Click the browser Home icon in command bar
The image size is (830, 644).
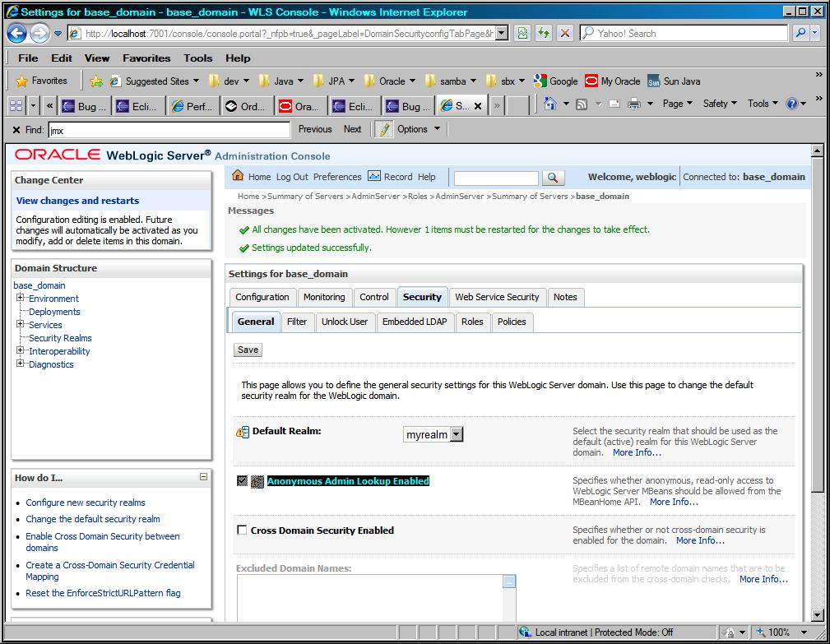[x=550, y=104]
